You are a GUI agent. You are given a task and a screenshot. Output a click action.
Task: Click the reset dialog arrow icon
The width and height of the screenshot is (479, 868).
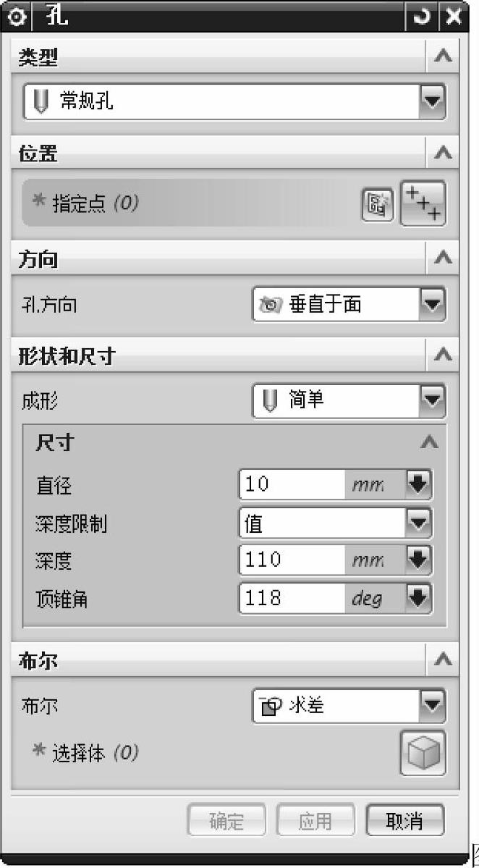pos(423,16)
